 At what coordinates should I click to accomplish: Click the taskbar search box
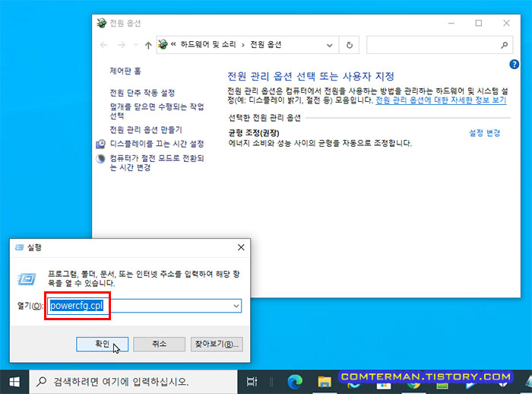tap(133, 382)
